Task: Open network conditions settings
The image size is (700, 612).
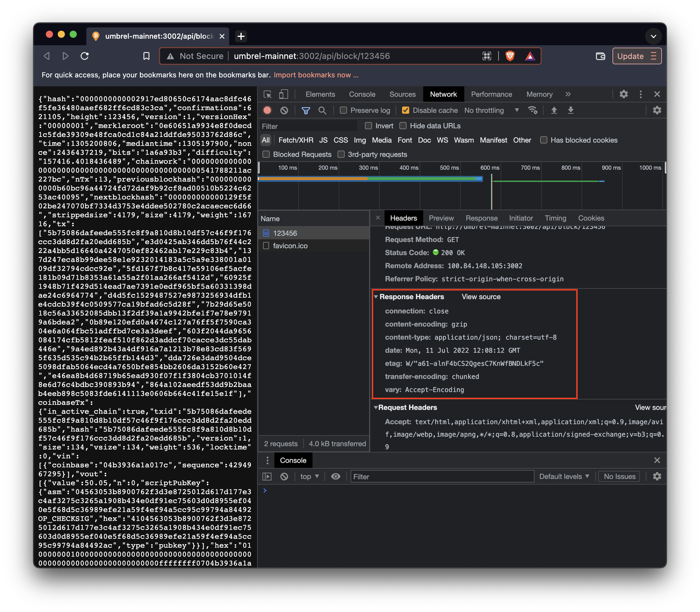Action: tap(533, 110)
